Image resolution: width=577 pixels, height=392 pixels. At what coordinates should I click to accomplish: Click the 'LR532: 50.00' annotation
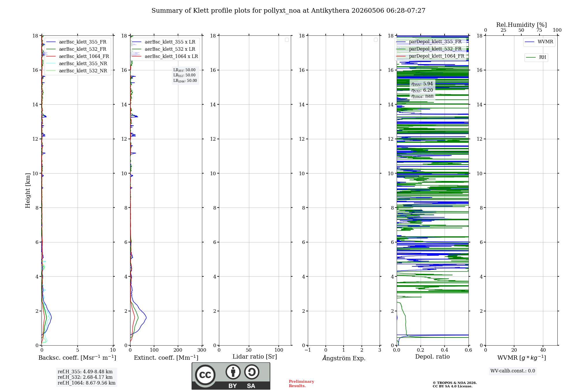point(184,75)
